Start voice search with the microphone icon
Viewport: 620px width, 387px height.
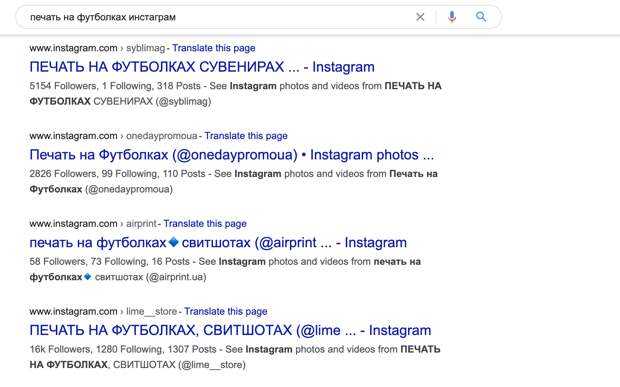[x=452, y=17]
